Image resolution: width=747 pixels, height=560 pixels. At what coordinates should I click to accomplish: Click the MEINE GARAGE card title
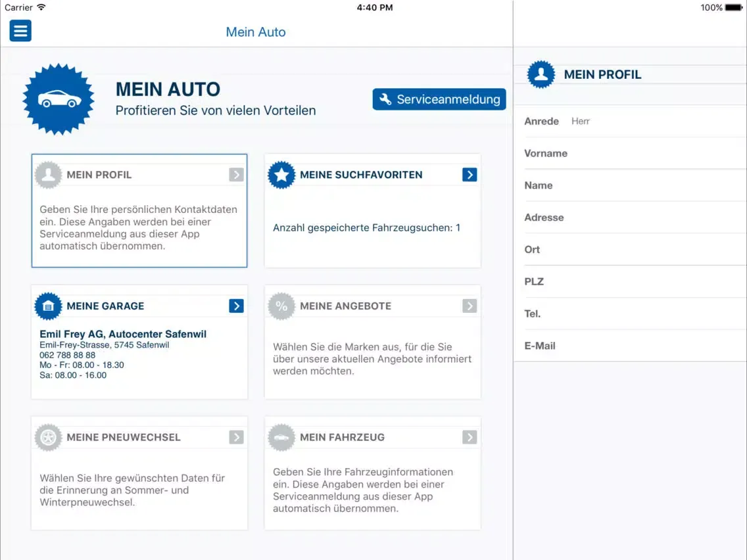(x=105, y=306)
